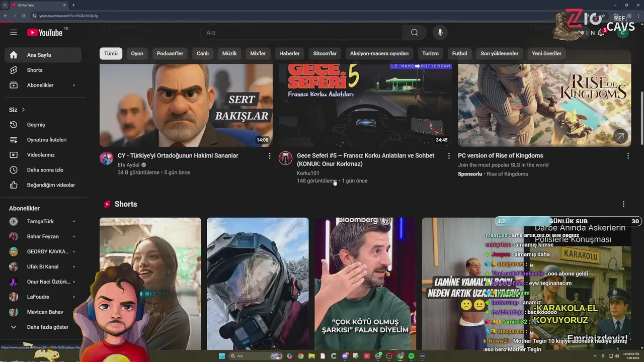The width and height of the screenshot is (644, 362).
Task: Open TamgaTürk subscription channel
Action: (43, 221)
